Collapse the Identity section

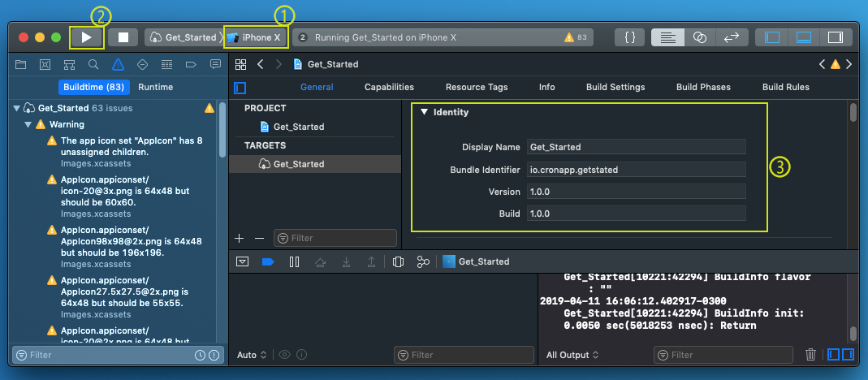click(x=425, y=112)
